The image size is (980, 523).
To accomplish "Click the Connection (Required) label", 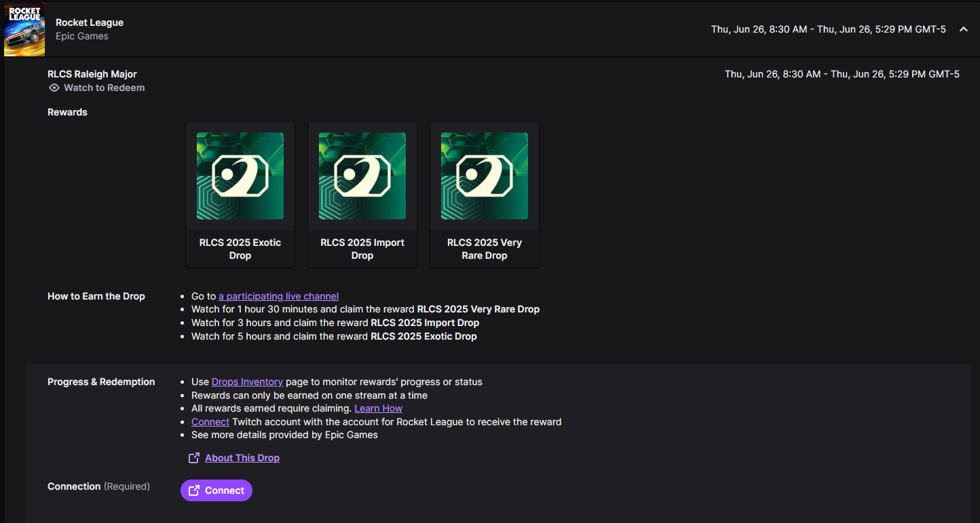I will [98, 486].
